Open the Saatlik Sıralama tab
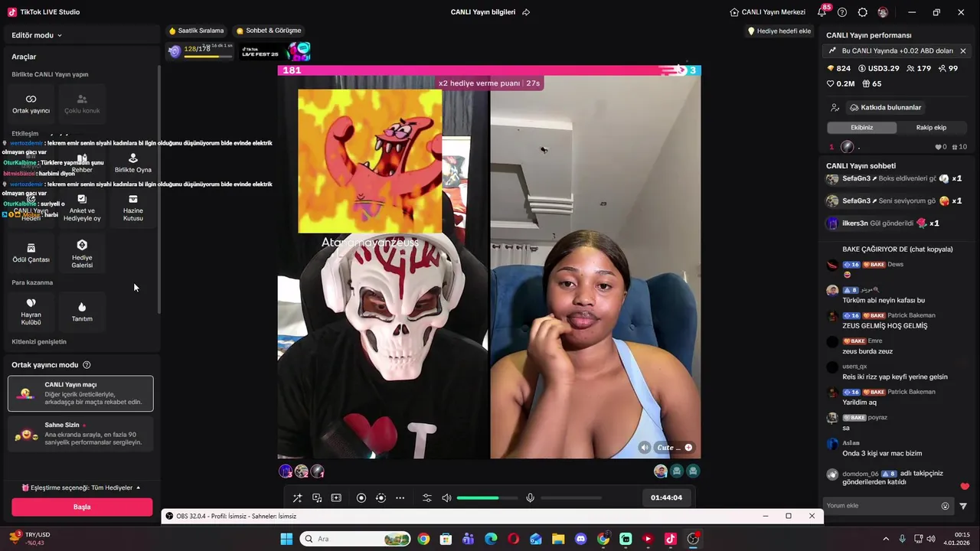This screenshot has width=980, height=551. coord(196,31)
